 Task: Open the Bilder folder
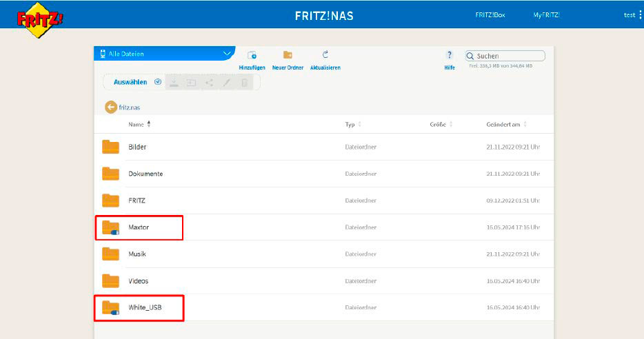[x=137, y=147]
